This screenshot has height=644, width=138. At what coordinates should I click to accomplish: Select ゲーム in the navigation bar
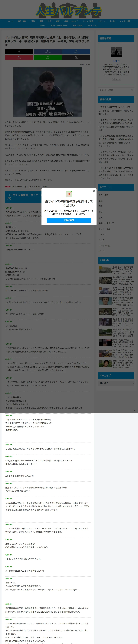[43, 26]
